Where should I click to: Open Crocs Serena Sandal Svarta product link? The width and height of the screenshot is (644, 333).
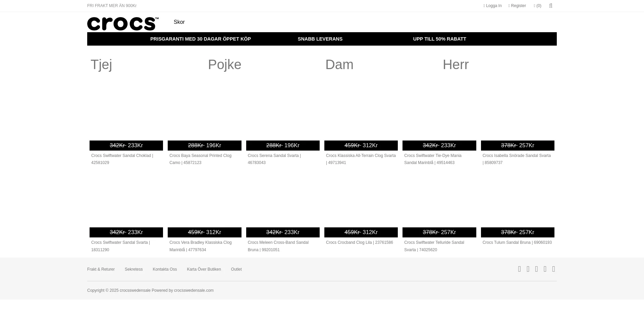click(274, 159)
